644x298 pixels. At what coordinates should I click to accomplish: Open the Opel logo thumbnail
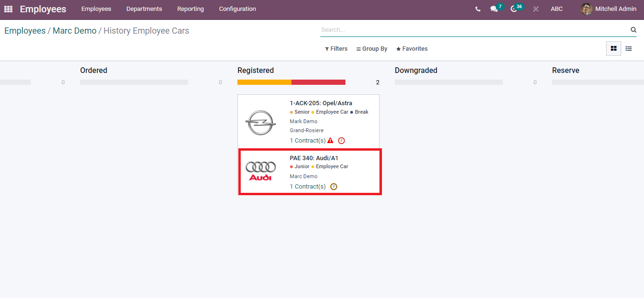click(x=260, y=122)
